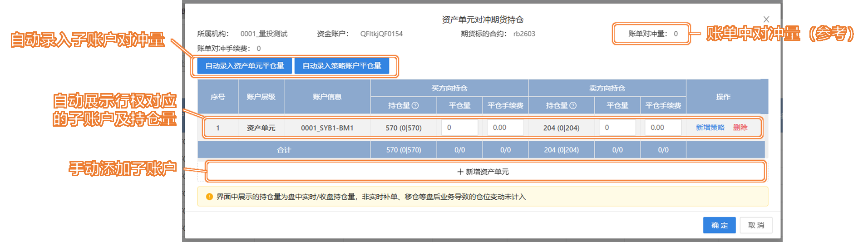Focus the buy-side 平仓手续费 input field
Viewport: 868px width, 242px height.
pos(505,128)
